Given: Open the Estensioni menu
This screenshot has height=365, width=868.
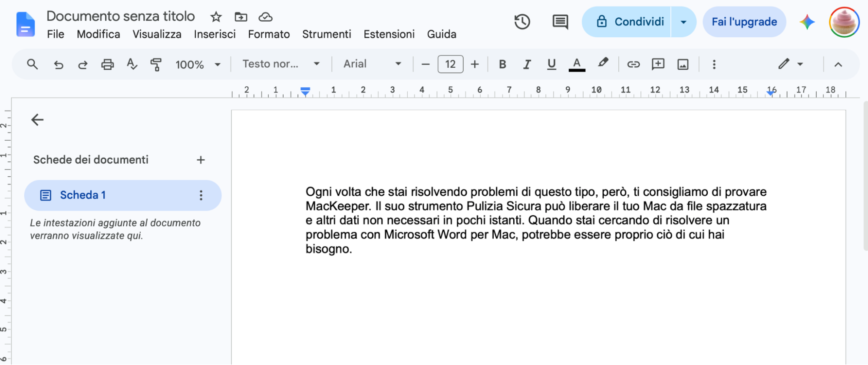Looking at the screenshot, I should pyautogui.click(x=389, y=34).
